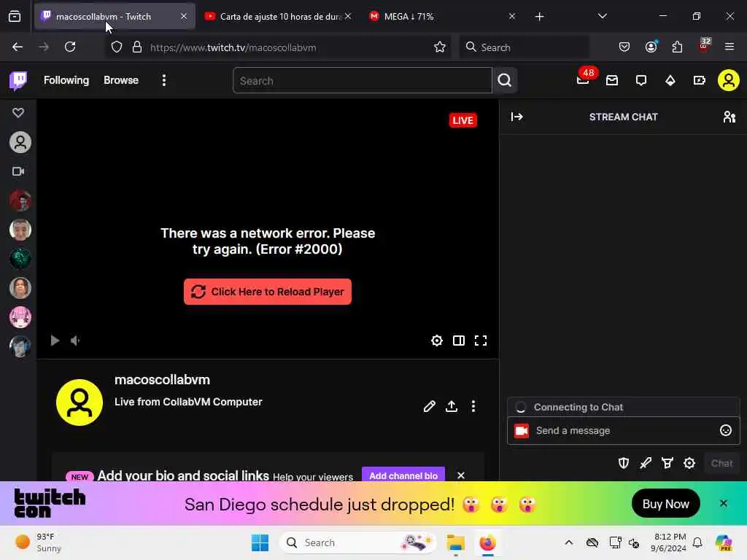Toggle the player mute speaker icon
Screen dimensions: 747x560
[x=75, y=341]
